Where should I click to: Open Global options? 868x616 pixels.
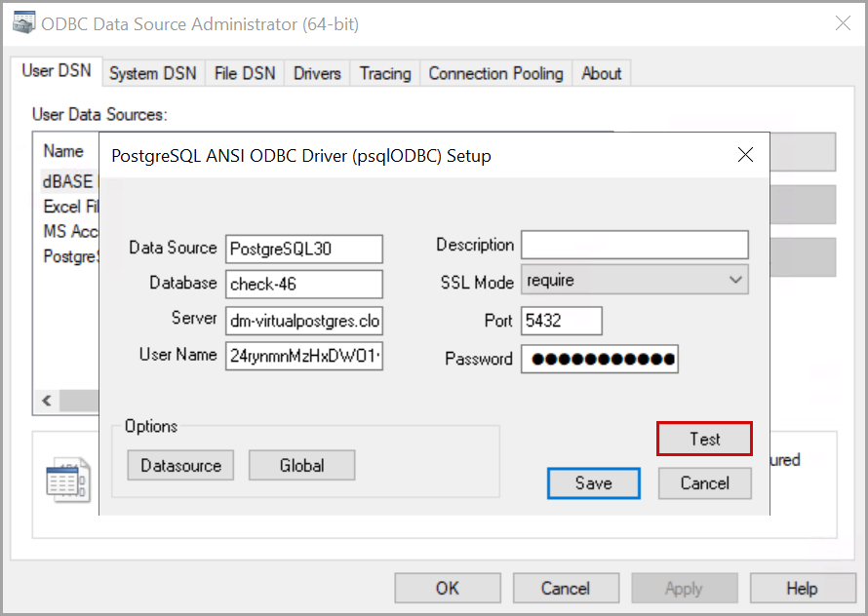(x=301, y=465)
